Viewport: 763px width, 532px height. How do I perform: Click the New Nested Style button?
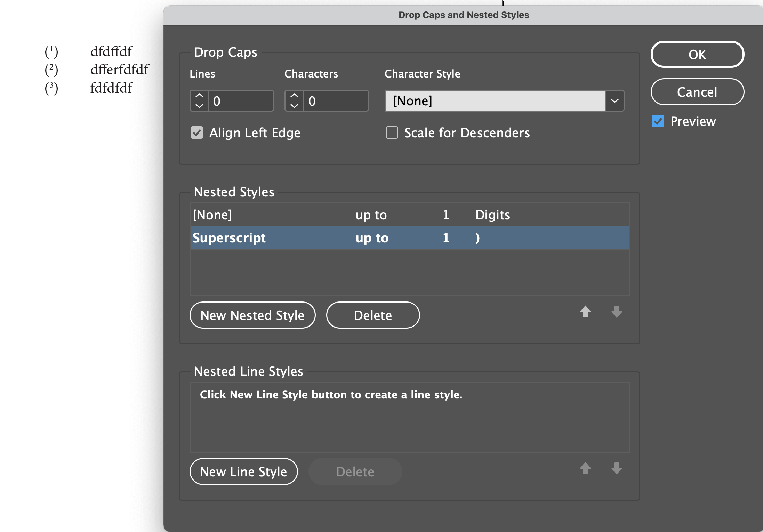click(x=252, y=315)
